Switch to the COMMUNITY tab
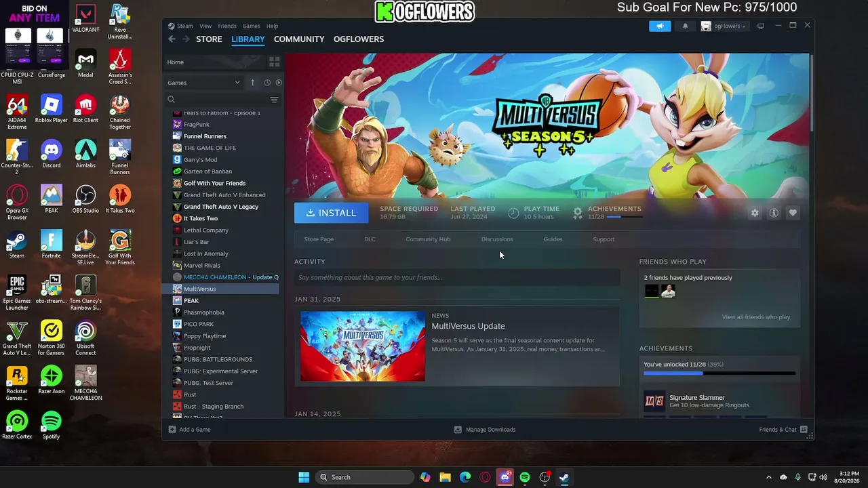The width and height of the screenshot is (868, 488). (299, 39)
